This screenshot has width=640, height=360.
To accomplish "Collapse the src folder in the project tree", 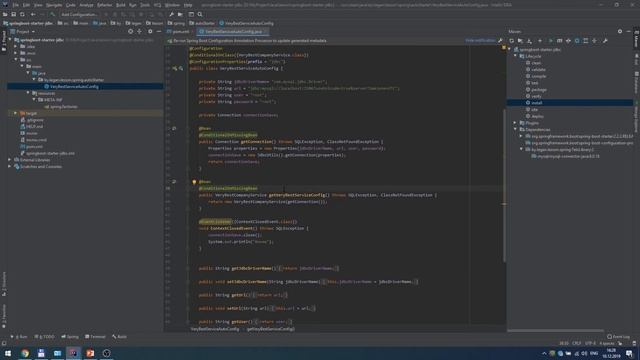I will coord(16,60).
